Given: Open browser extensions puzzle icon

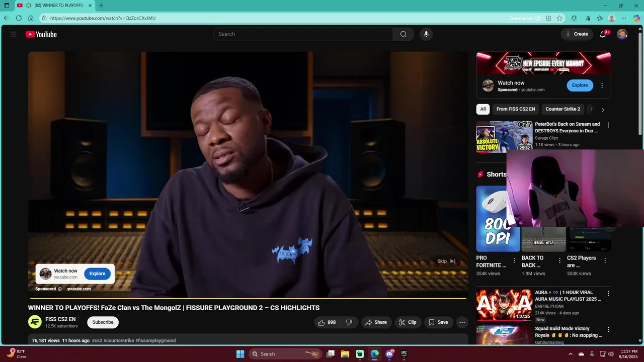Looking at the screenshot, I should click(x=574, y=18).
